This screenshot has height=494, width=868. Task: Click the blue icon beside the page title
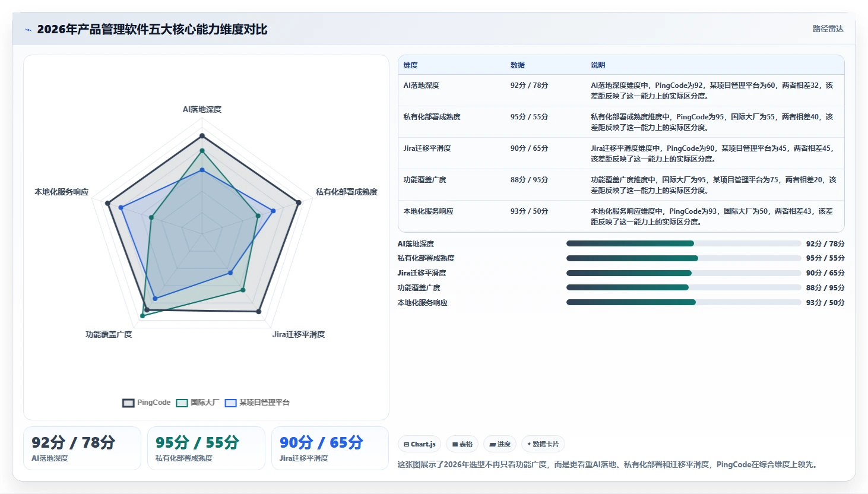click(x=28, y=30)
